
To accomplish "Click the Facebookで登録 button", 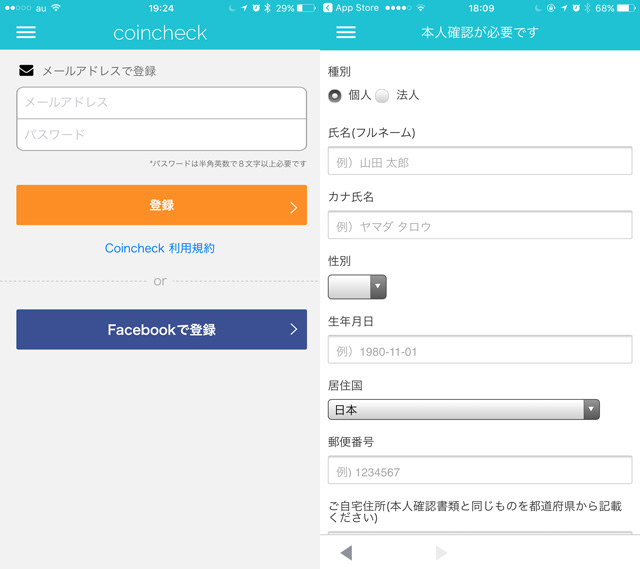I will coord(162,329).
